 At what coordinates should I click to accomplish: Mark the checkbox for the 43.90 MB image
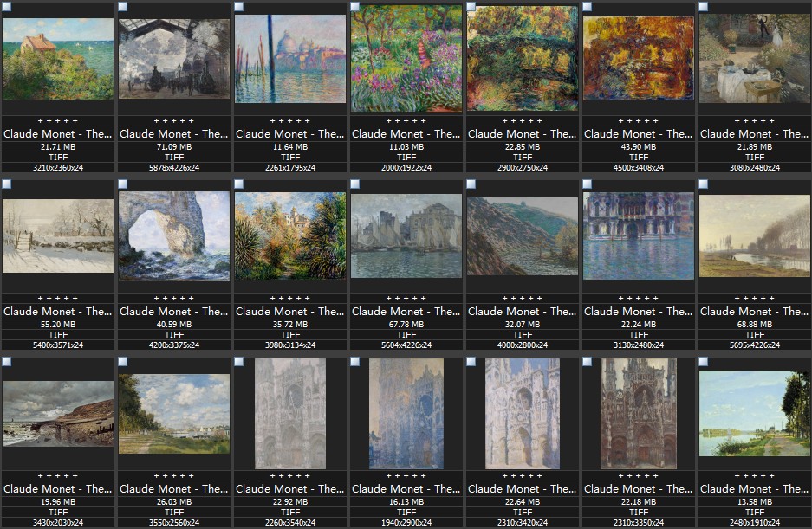pos(588,7)
